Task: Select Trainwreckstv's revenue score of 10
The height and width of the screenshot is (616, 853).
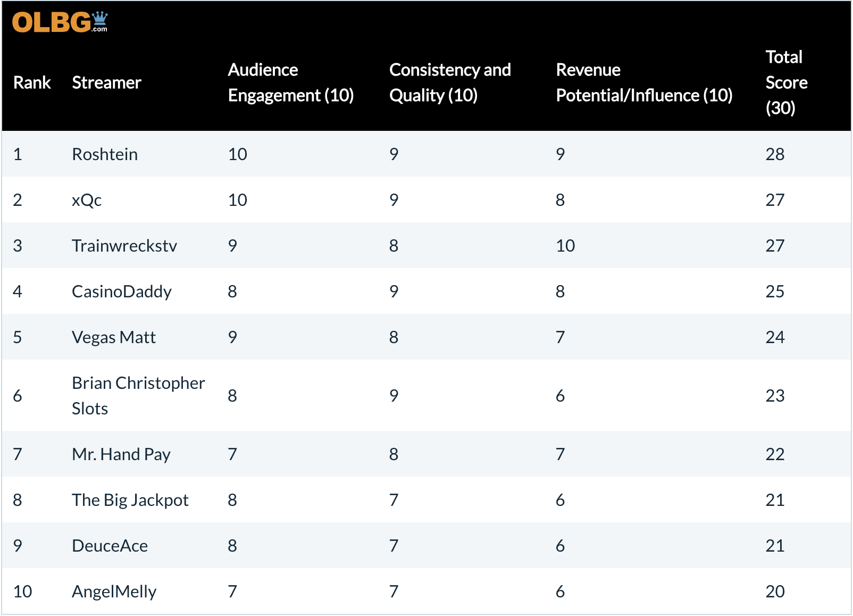Action: click(x=565, y=246)
